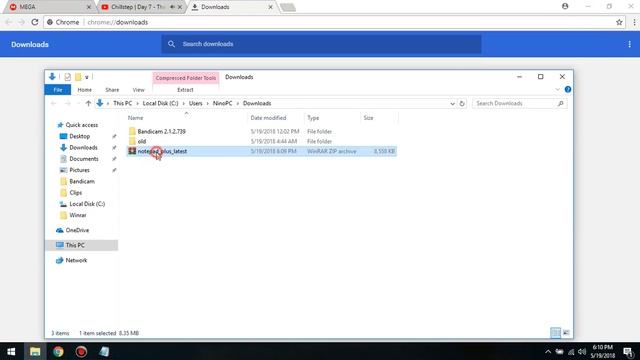
Task: Open the Share ribbon tab
Action: click(x=112, y=90)
